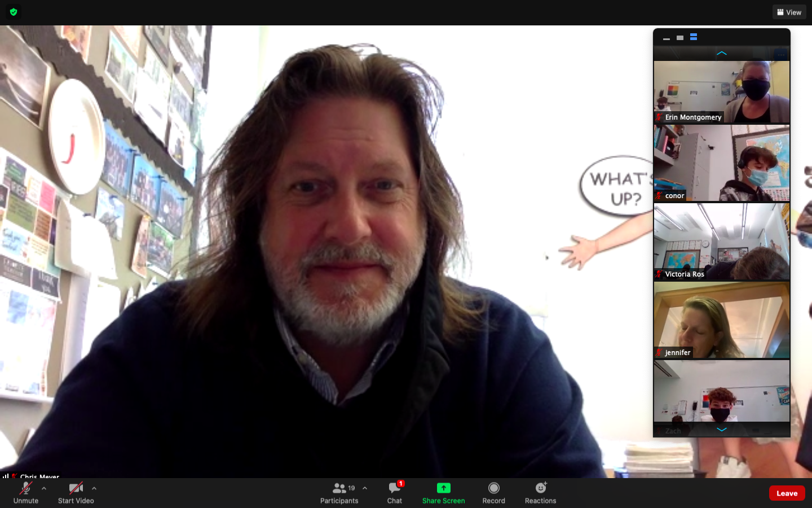Select conor's video thumbnail
812x508 pixels.
coord(722,163)
